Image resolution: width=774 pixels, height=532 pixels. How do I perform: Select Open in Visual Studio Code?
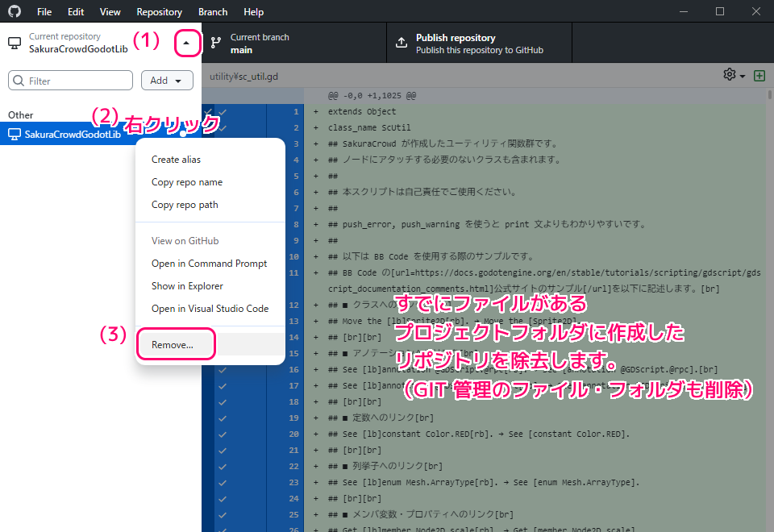210,309
